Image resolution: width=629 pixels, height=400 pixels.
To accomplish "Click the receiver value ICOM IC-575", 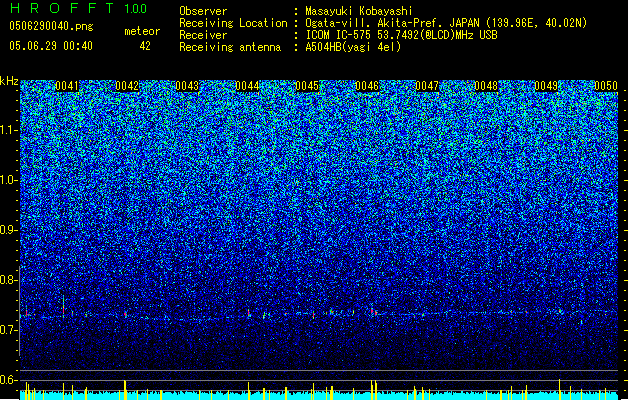I will 401,35.
